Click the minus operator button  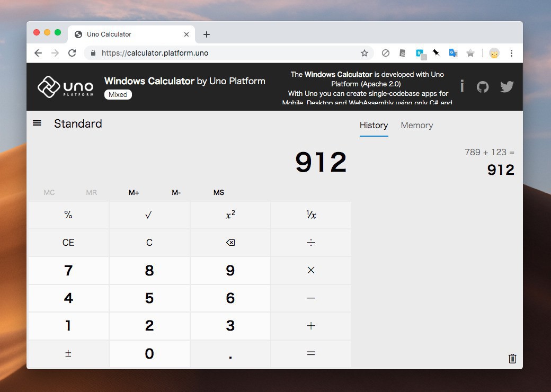[311, 298]
